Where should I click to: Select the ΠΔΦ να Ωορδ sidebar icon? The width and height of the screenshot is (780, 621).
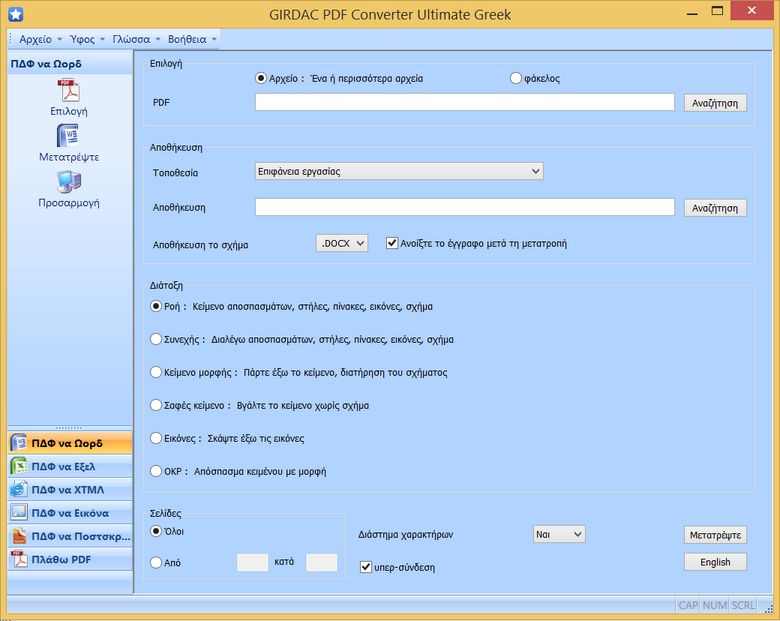click(x=18, y=443)
